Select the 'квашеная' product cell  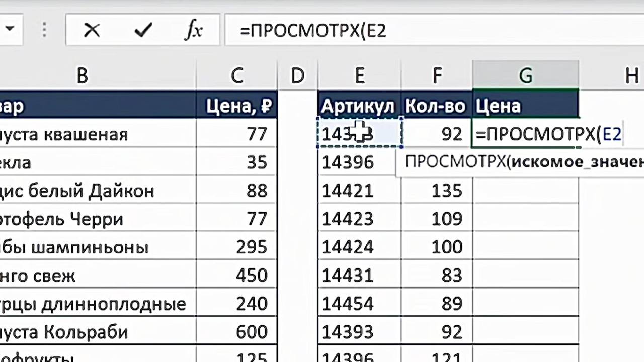point(98,134)
